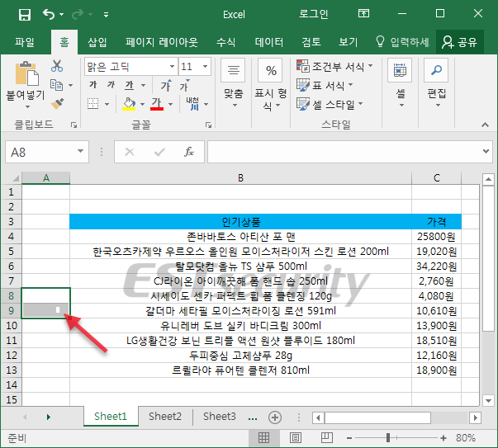The width and height of the screenshot is (498, 448).
Task: Toggle underline formatting
Action: (130, 85)
